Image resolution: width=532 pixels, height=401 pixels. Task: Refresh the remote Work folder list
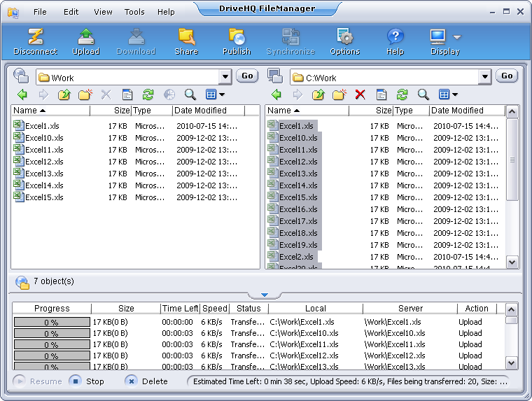coord(148,94)
